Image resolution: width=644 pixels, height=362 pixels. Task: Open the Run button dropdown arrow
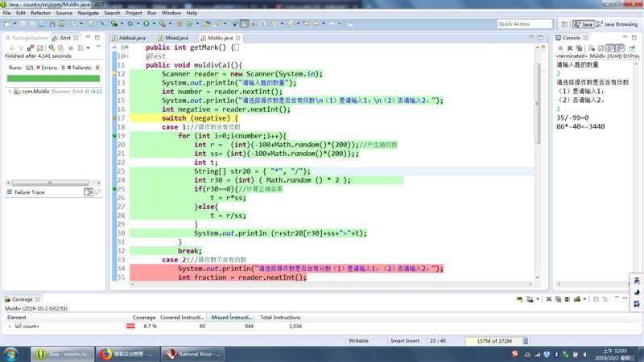coord(154,23)
